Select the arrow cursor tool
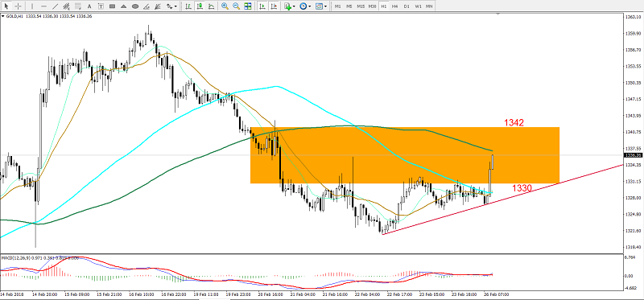This screenshot has height=300, width=644. (x=6, y=6)
